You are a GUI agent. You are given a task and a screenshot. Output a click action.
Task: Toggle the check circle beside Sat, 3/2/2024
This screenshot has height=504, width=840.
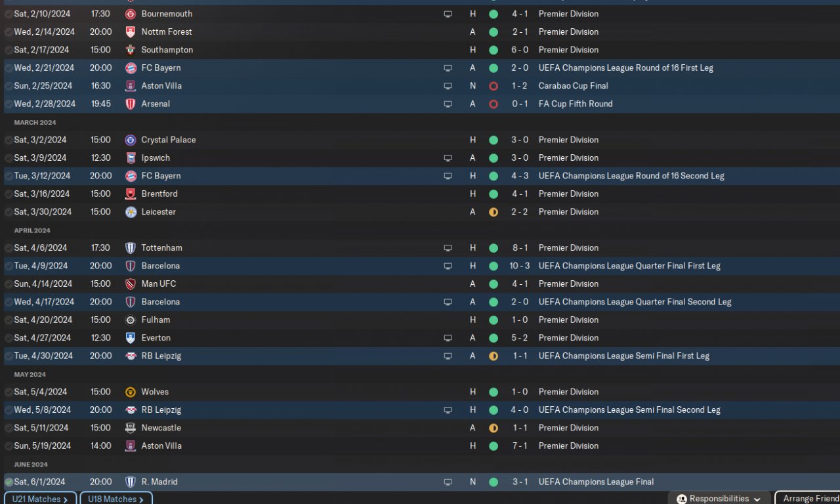tap(9, 140)
